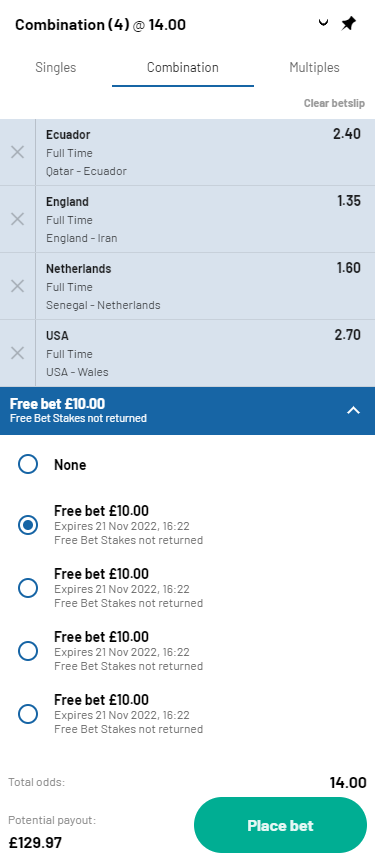This screenshot has width=375, height=863.
Task: Switch to the Multiples tab
Action: click(314, 68)
